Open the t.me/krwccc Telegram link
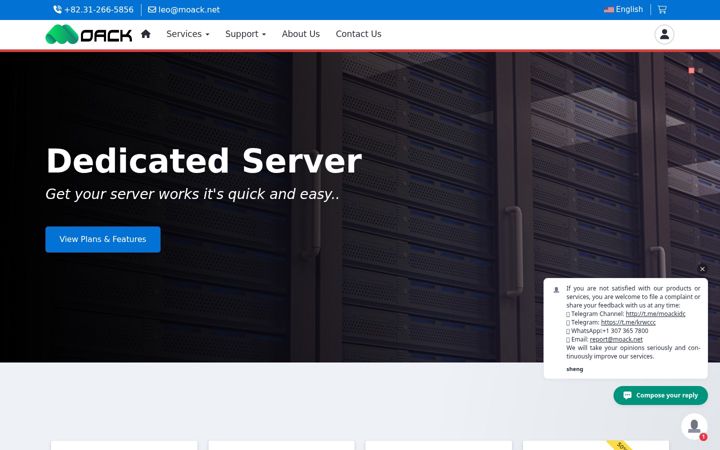 628,322
